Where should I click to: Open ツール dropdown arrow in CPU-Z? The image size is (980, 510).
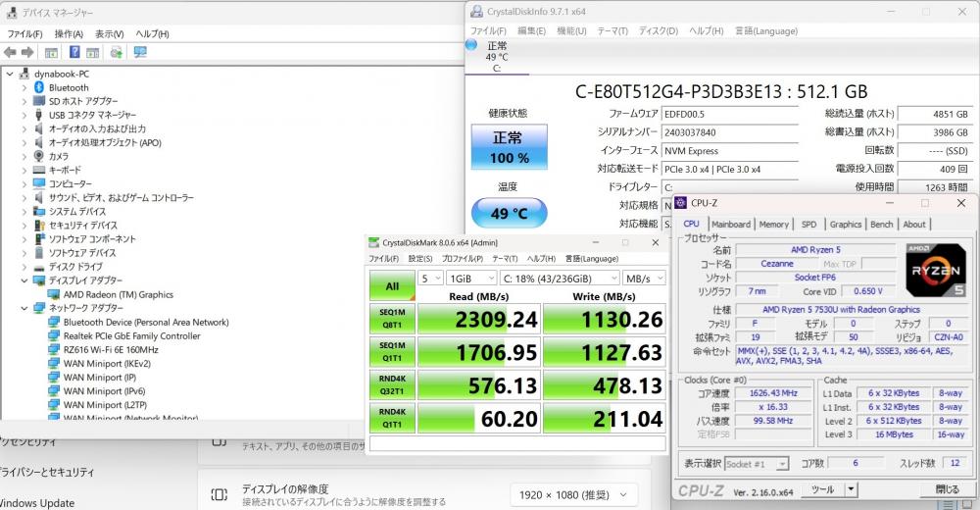[x=851, y=489]
